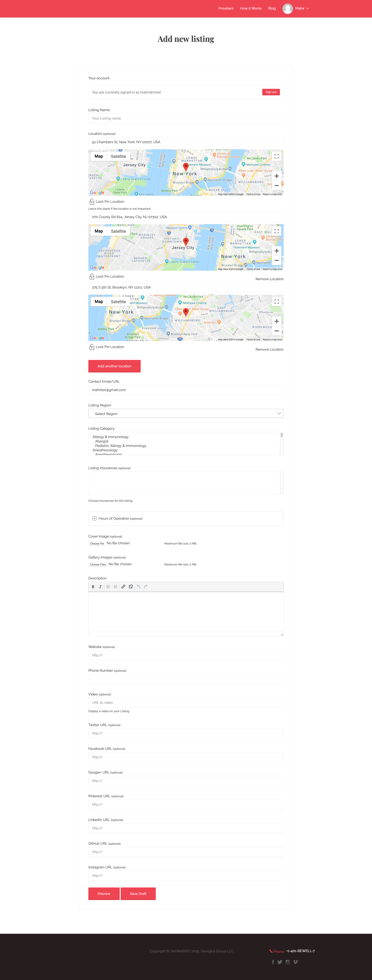Screen dimensions: 372x980
Task: Click the Listing Category list scrollbar
Action: click(x=282, y=444)
